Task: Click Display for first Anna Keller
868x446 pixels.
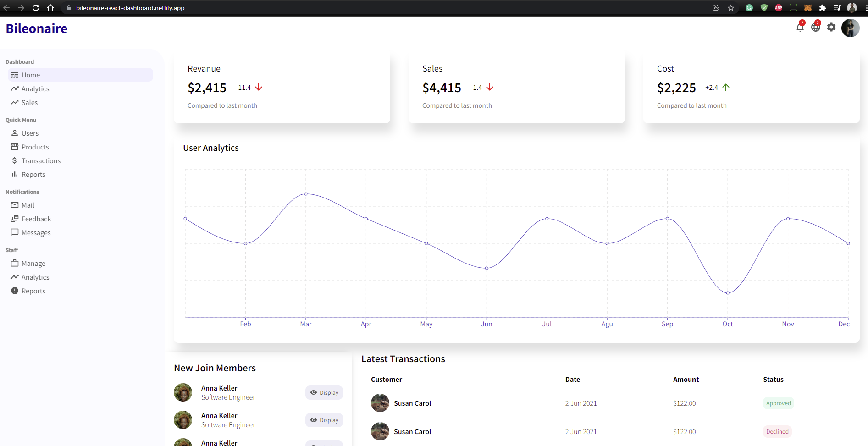Action: [324, 393]
